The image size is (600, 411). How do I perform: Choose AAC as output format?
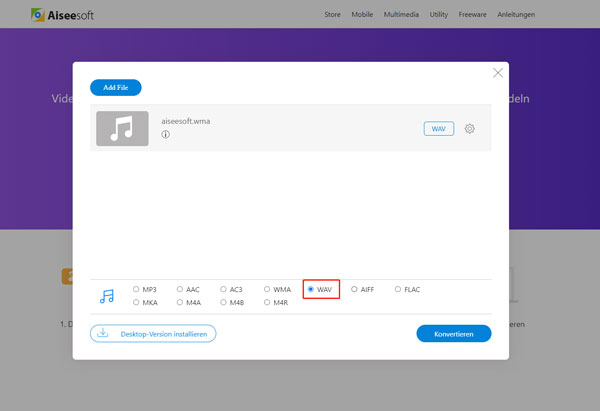(x=180, y=289)
